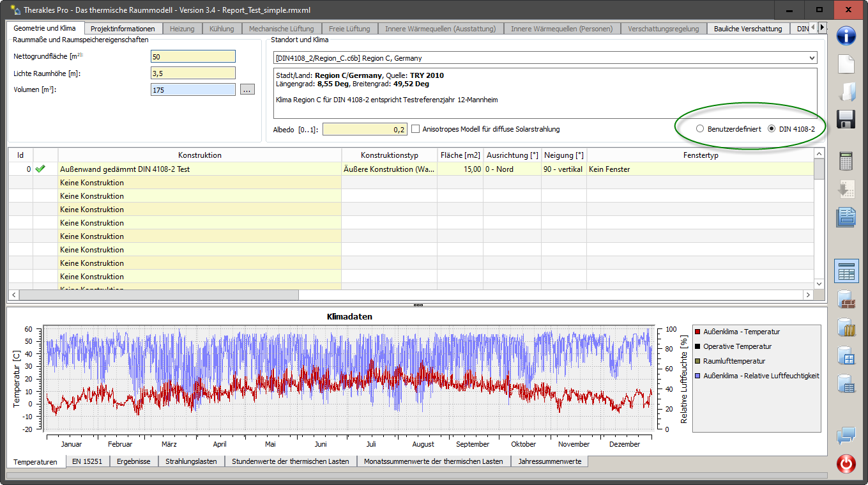Start the calculation with the calculator icon
The height and width of the screenshot is (485, 868).
[x=846, y=161]
